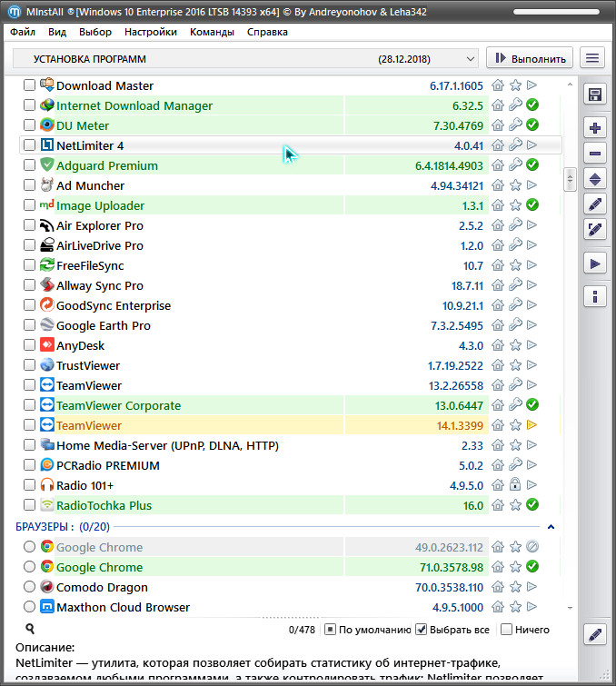Toggle the 'Выбрать все' checkbox

[x=422, y=630]
